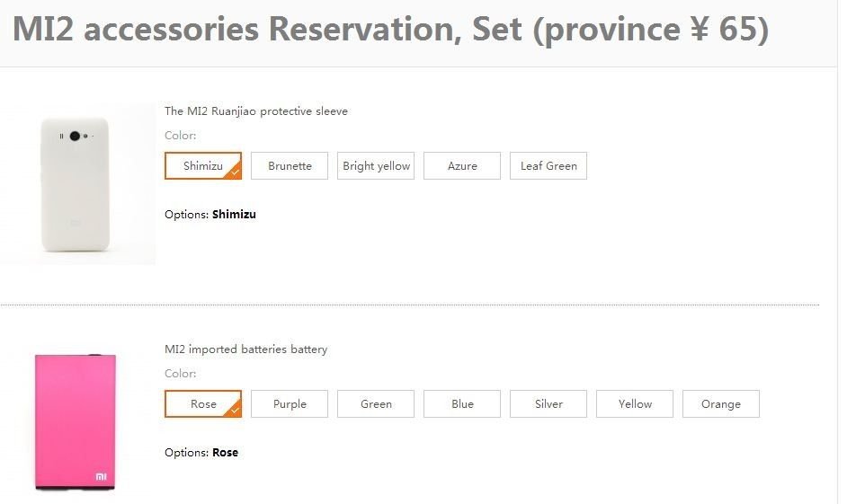Click the MI logo on the pink battery
This screenshot has height=504, width=856.
tap(101, 477)
